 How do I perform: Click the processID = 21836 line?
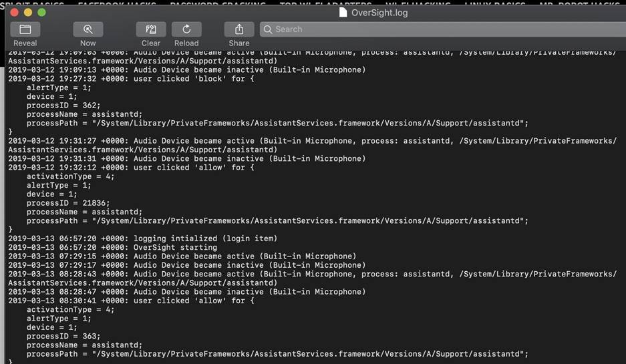[68, 203]
